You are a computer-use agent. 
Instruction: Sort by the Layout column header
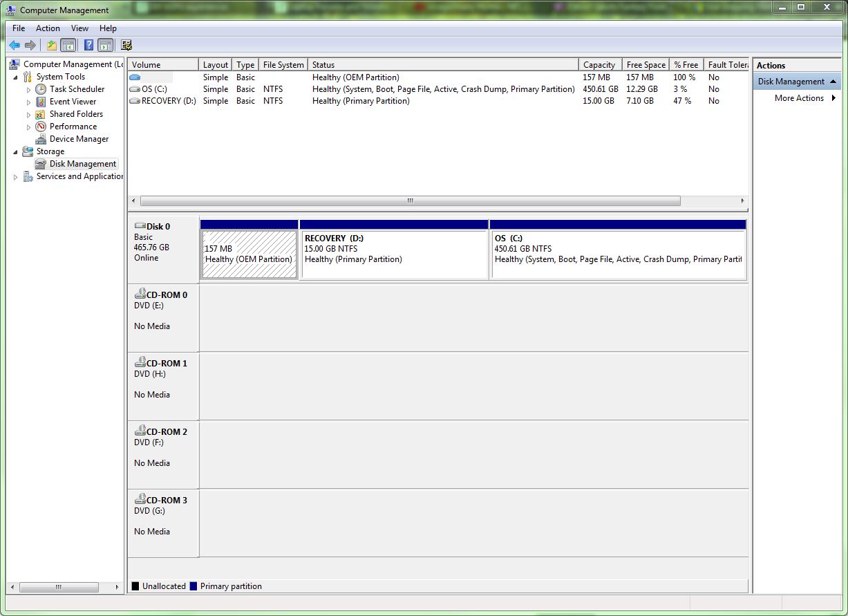(216, 65)
